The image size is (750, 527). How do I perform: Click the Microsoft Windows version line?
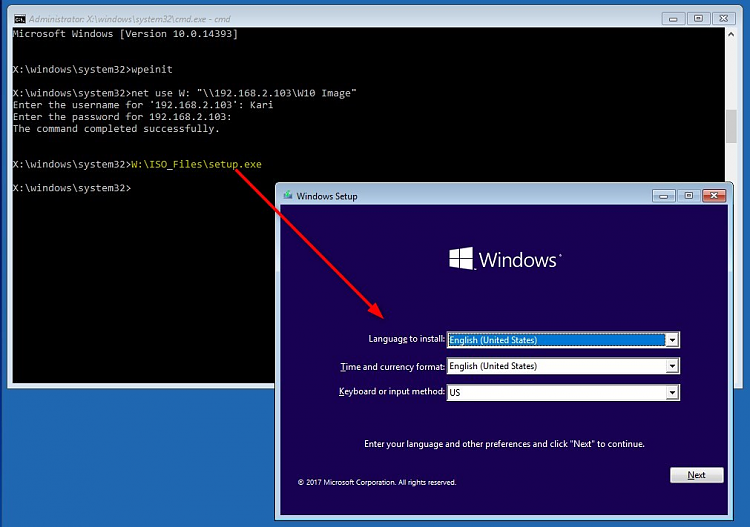point(125,34)
